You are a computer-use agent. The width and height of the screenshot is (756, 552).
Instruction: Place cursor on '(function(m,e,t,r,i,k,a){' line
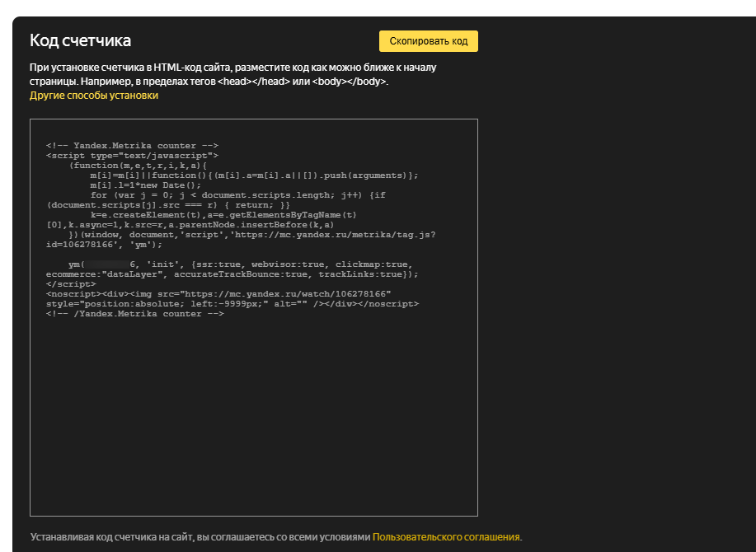[x=140, y=166]
